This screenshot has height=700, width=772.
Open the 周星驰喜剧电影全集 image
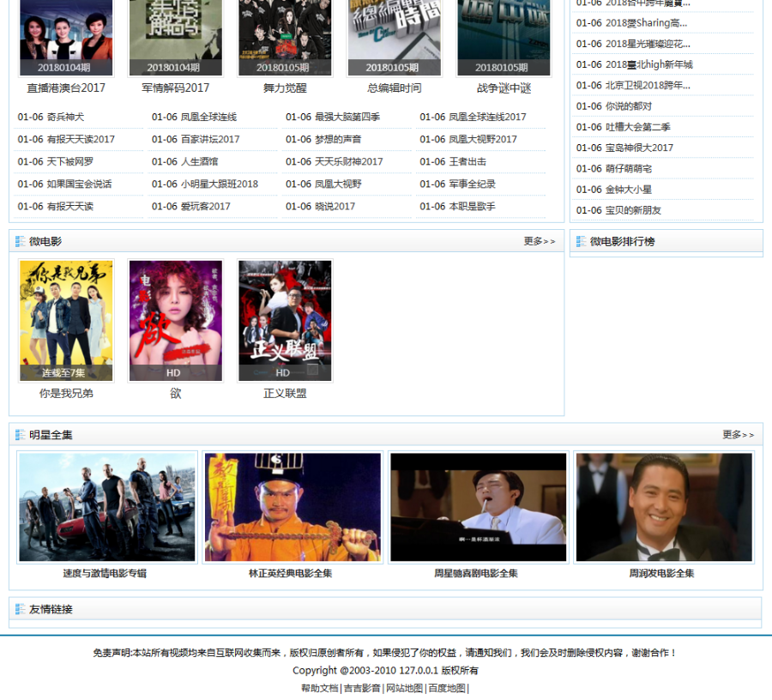[x=478, y=506]
